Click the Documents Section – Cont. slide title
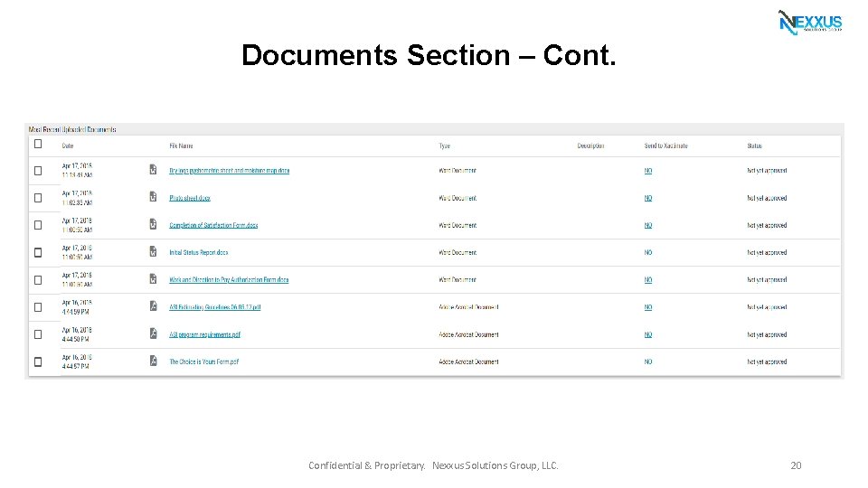This screenshot has width=868, height=488. click(x=429, y=55)
